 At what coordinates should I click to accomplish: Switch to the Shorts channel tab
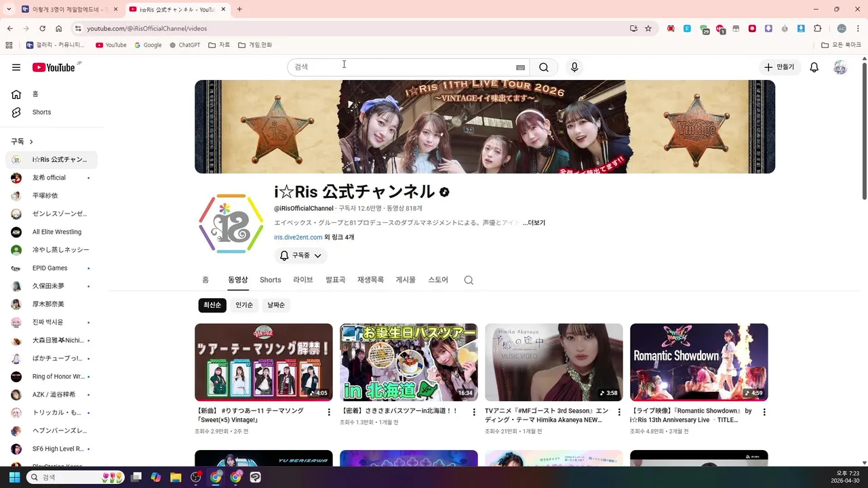click(x=270, y=280)
